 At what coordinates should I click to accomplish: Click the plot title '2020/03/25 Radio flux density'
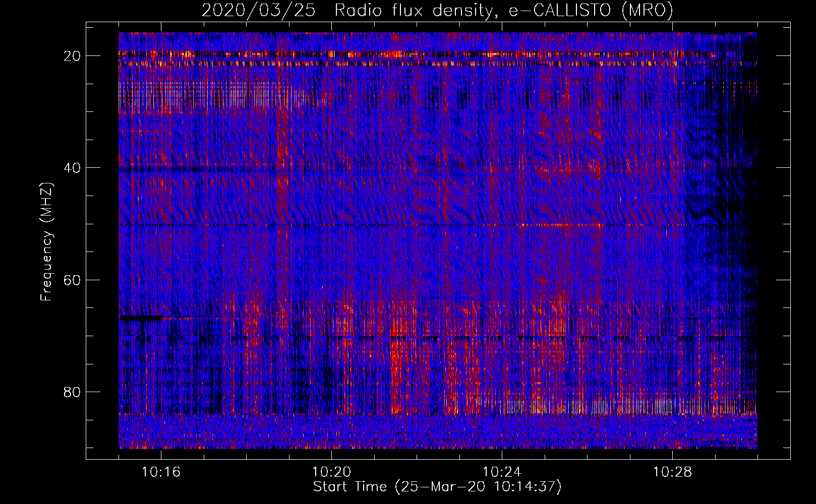(x=437, y=10)
